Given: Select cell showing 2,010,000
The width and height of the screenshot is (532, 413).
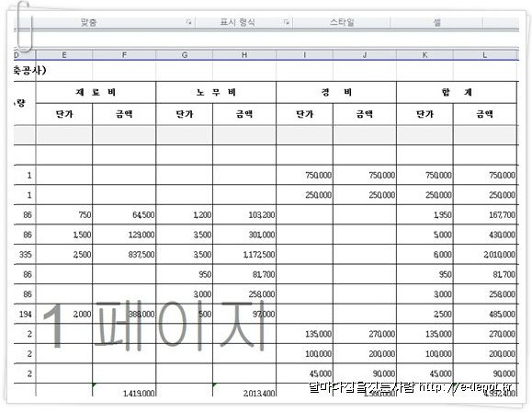Looking at the screenshot, I should click(x=485, y=255).
